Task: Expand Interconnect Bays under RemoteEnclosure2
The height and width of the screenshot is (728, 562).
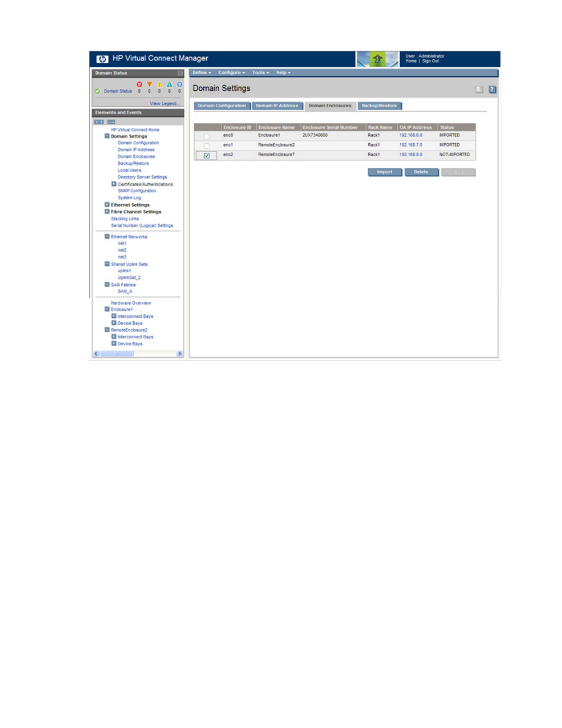Action: click(114, 337)
